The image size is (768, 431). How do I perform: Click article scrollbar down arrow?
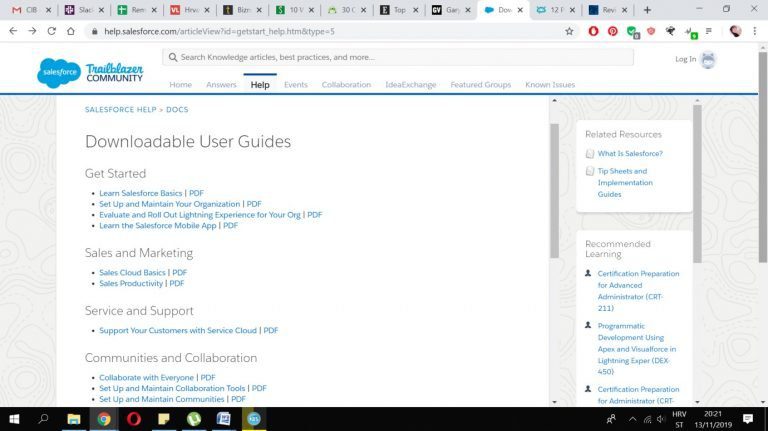(554, 402)
